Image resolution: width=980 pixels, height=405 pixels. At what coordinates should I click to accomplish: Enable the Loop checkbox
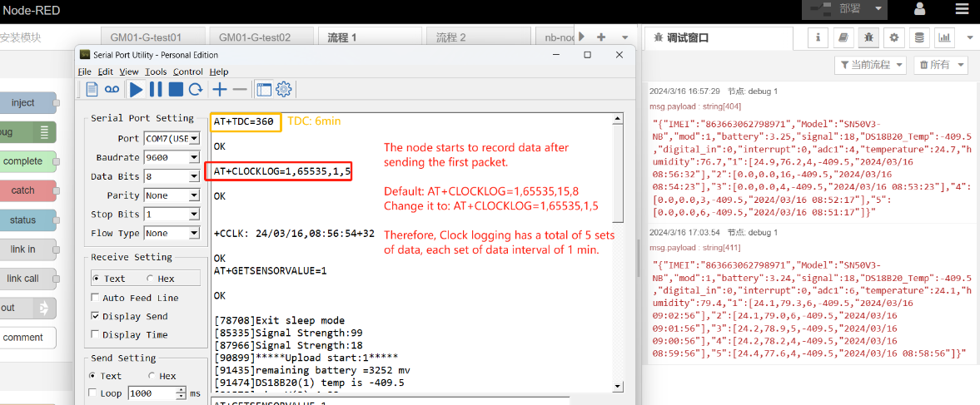[92, 393]
